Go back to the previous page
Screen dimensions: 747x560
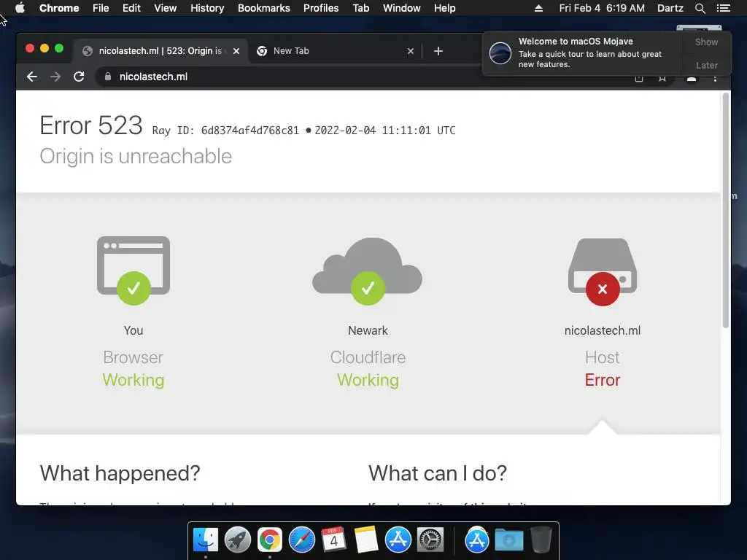point(32,77)
